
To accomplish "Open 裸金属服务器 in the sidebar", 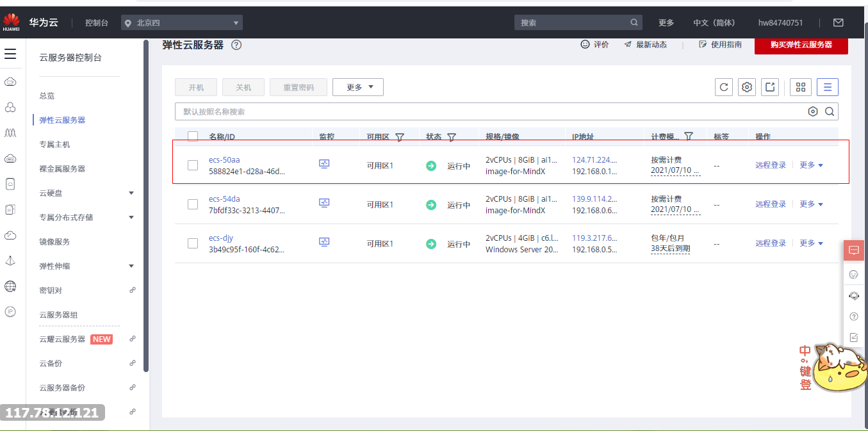I will (x=62, y=168).
